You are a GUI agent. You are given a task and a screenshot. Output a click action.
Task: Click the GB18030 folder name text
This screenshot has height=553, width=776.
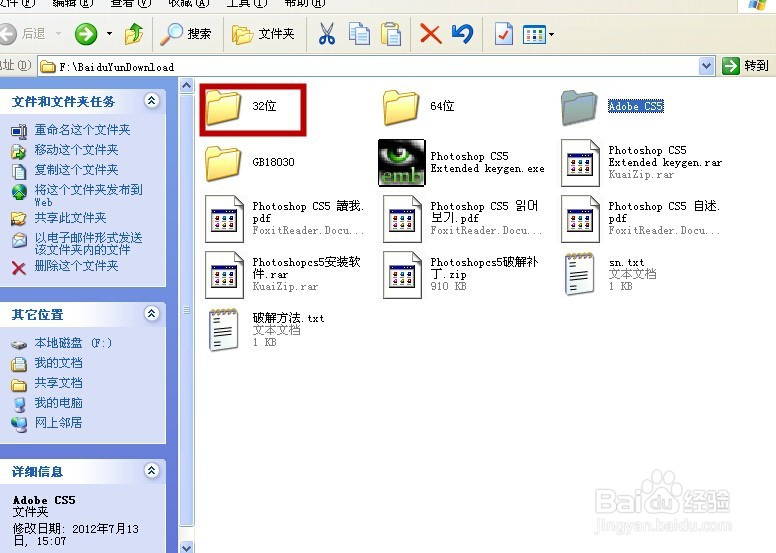pos(273,162)
